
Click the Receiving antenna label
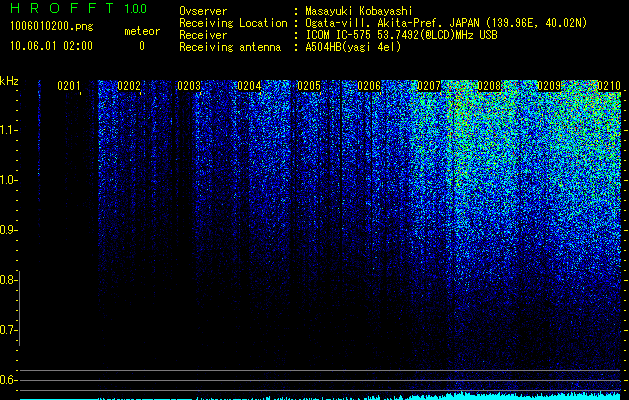230,47
